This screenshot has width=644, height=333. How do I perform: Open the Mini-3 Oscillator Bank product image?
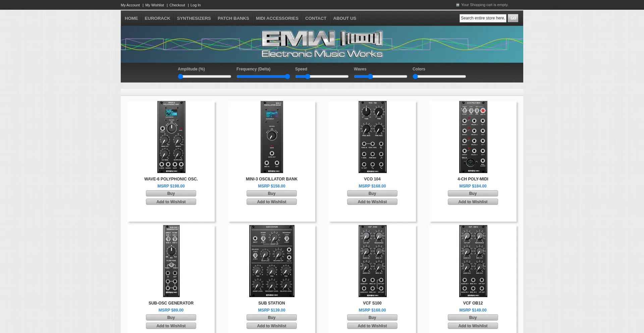272,137
